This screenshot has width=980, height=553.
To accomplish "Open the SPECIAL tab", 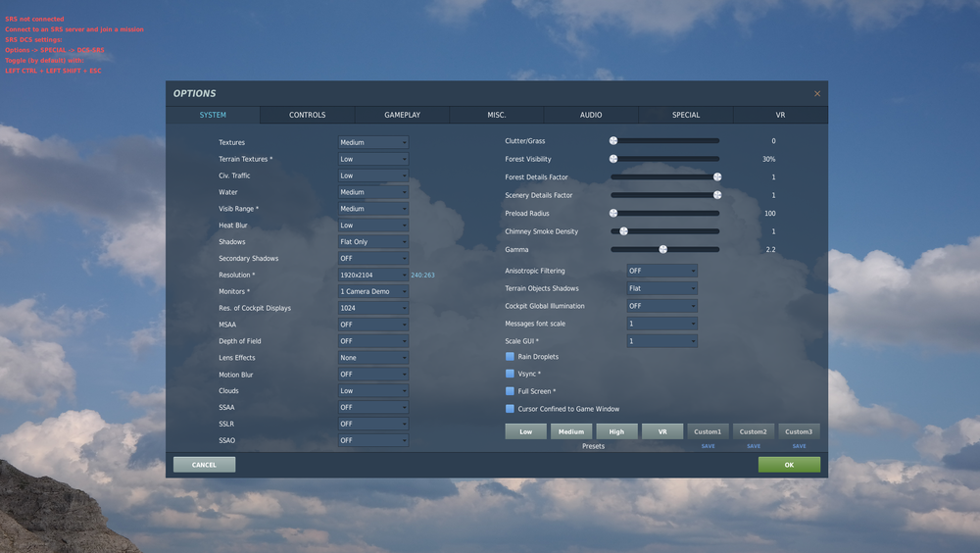I will (686, 115).
